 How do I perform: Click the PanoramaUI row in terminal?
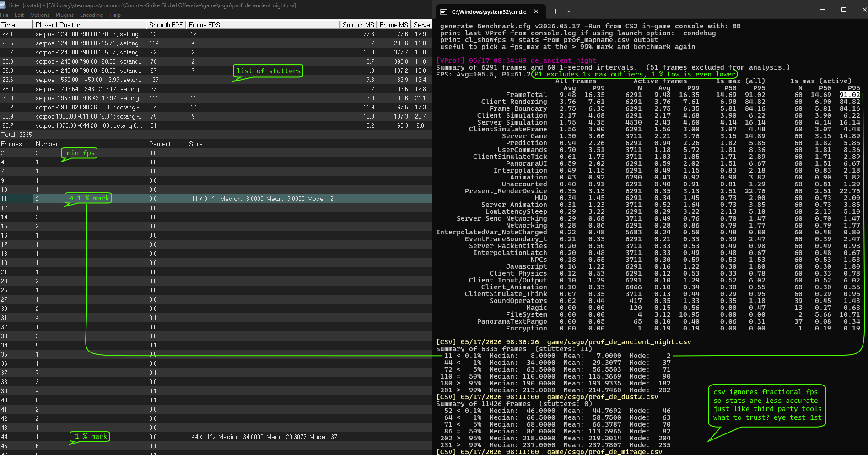[683, 163]
